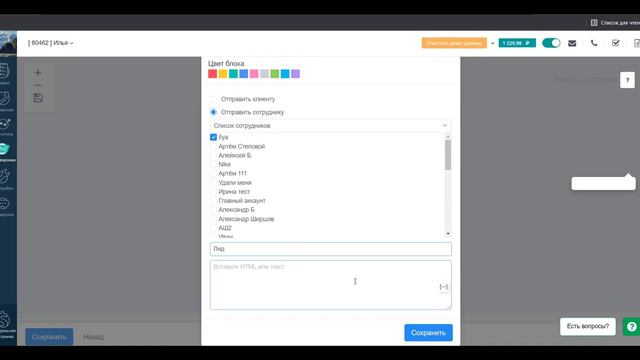
Task: Click the employee list scroll up arrow
Action: pos(448,136)
